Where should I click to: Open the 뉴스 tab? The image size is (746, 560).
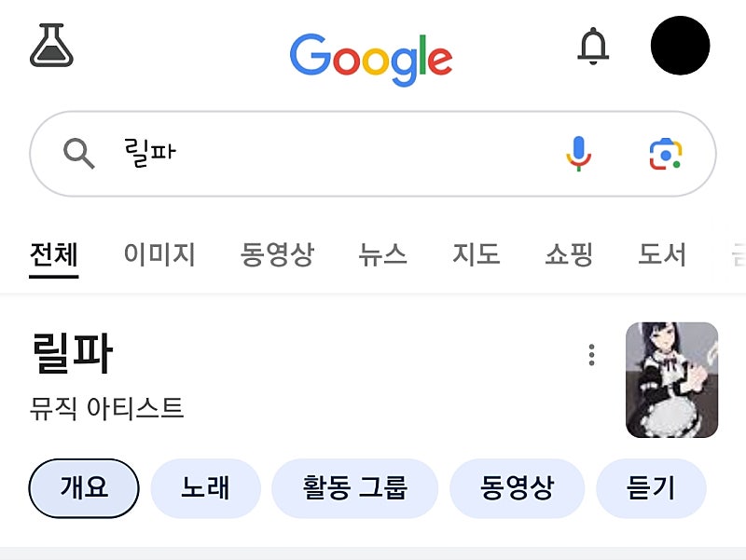tap(382, 254)
